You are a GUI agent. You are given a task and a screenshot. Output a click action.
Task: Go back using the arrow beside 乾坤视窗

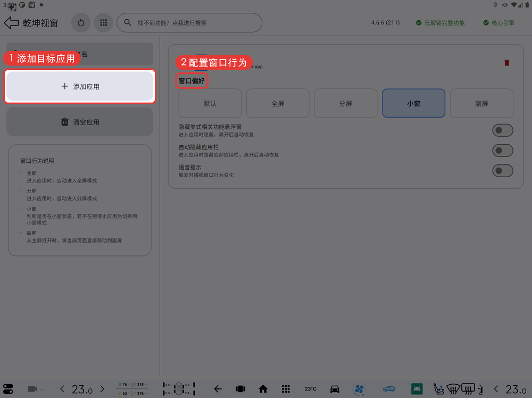click(x=11, y=23)
